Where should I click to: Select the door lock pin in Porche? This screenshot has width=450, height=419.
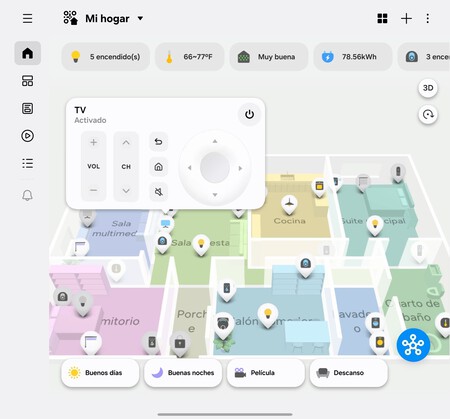coord(180,344)
